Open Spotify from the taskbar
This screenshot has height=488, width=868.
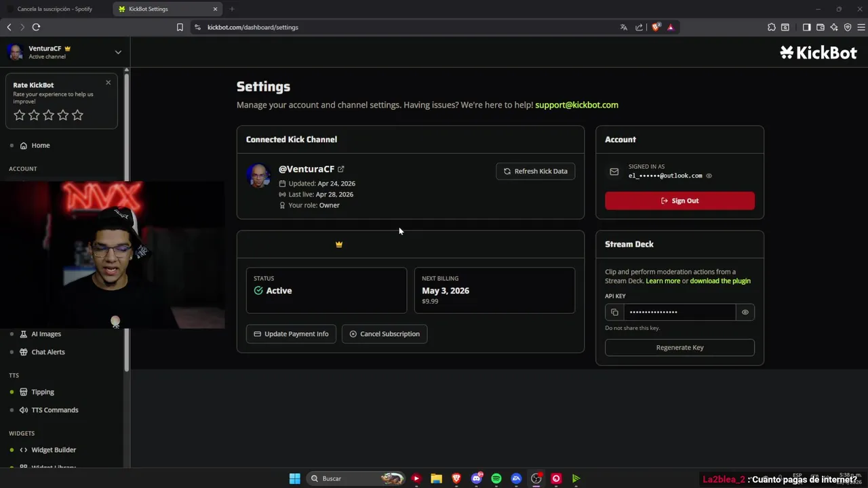(496, 479)
